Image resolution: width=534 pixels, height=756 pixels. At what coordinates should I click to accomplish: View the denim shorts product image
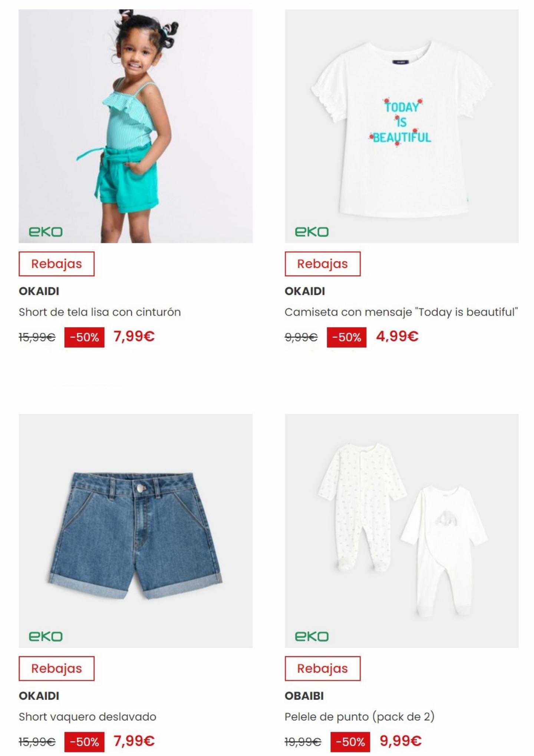click(x=135, y=531)
